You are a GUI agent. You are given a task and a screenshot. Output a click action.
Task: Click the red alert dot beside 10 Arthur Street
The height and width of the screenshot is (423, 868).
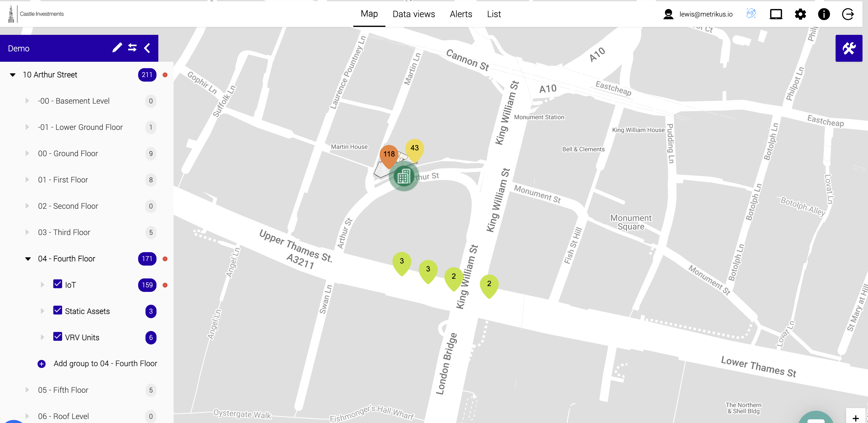click(165, 75)
